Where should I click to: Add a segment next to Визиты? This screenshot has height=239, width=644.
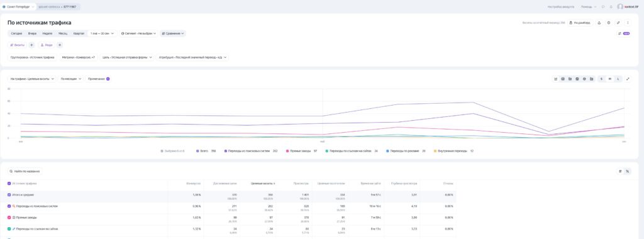[31, 45]
